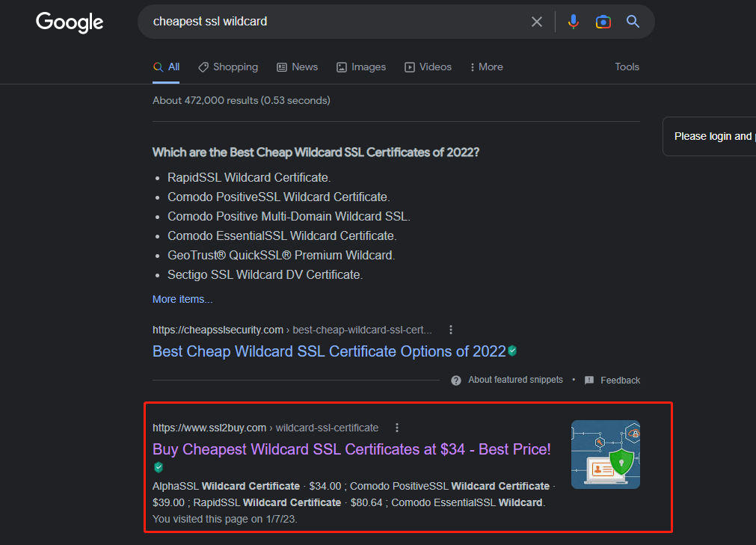Image resolution: width=756 pixels, height=545 pixels.
Task: Click the cheapsslsecurity.com URL breadcrumb
Action: (292, 330)
